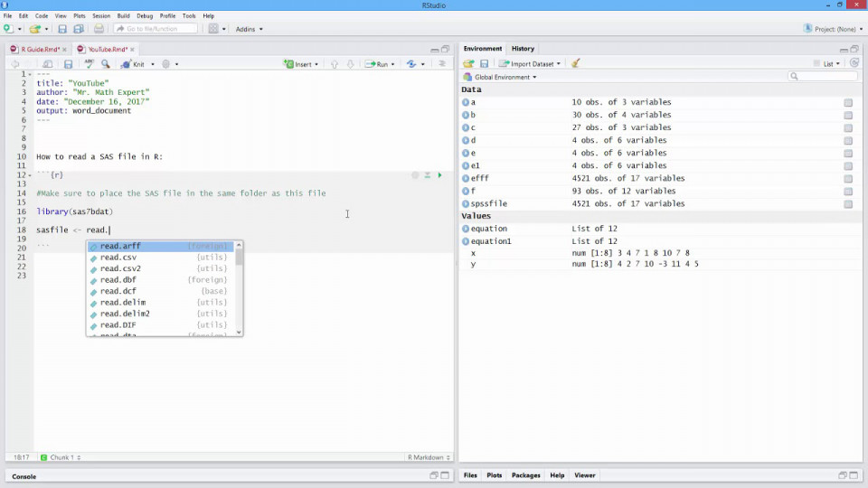Open the document options gear icon
This screenshot has width=868, height=488.
tap(166, 64)
